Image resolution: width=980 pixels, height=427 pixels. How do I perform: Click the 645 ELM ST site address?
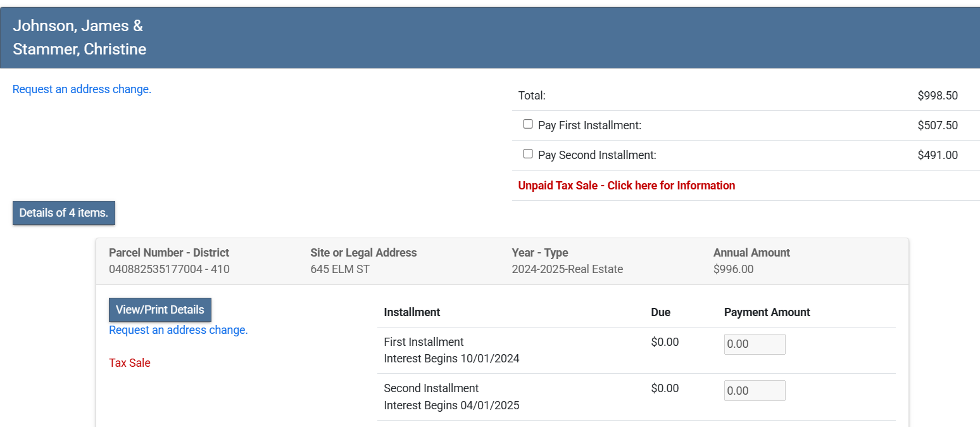coord(340,269)
